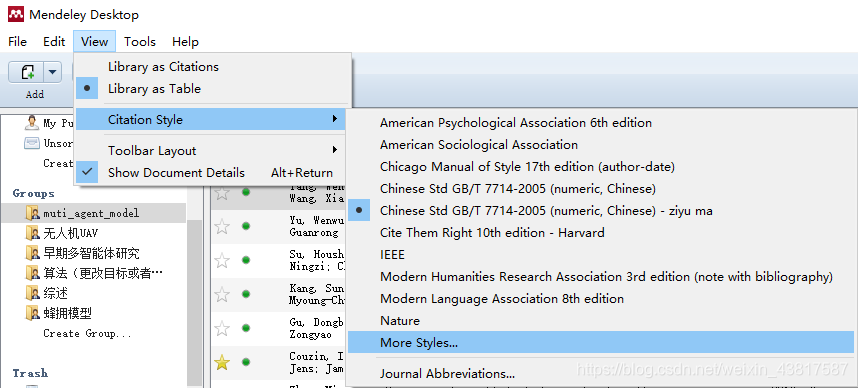This screenshot has height=388, width=858.
Task: Expand the Citation Style submenu
Action: click(x=212, y=120)
